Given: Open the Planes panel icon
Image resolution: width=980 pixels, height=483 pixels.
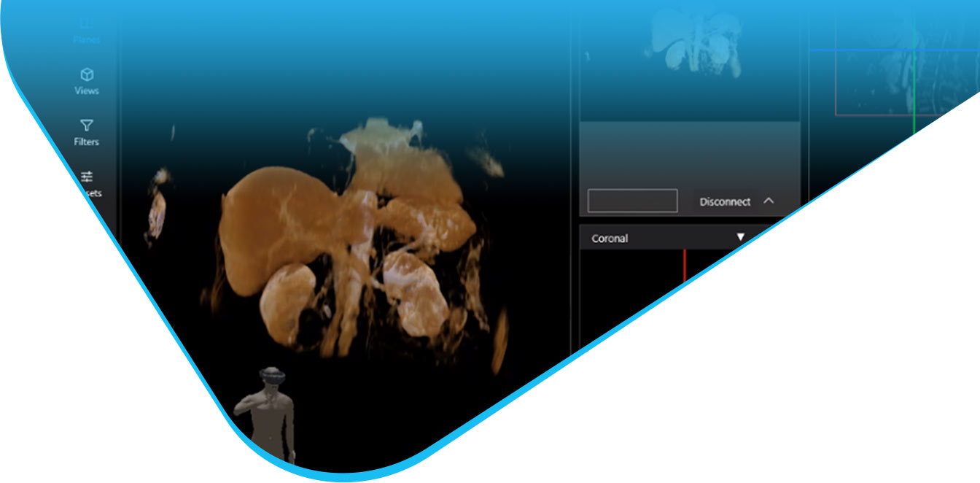Looking at the screenshot, I should 86,26.
